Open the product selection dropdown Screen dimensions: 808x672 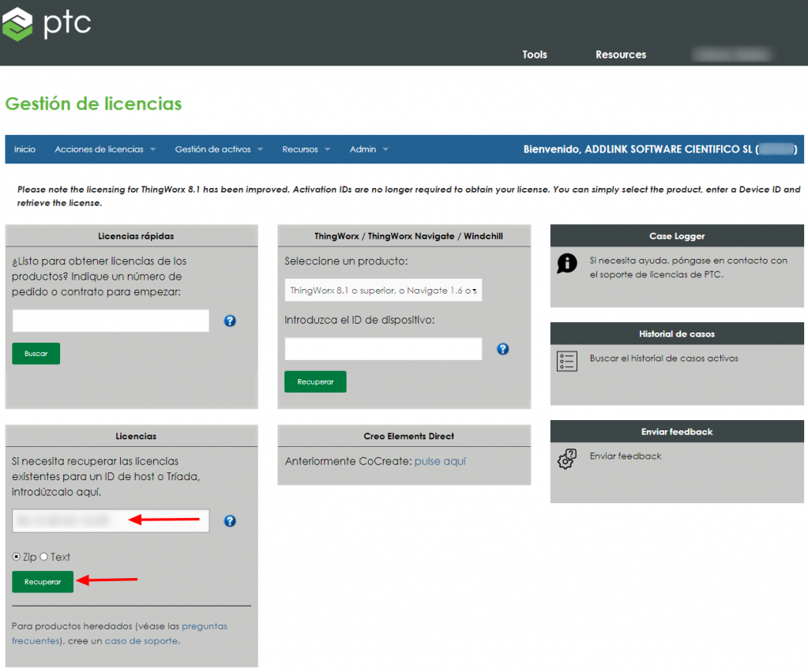click(x=383, y=291)
